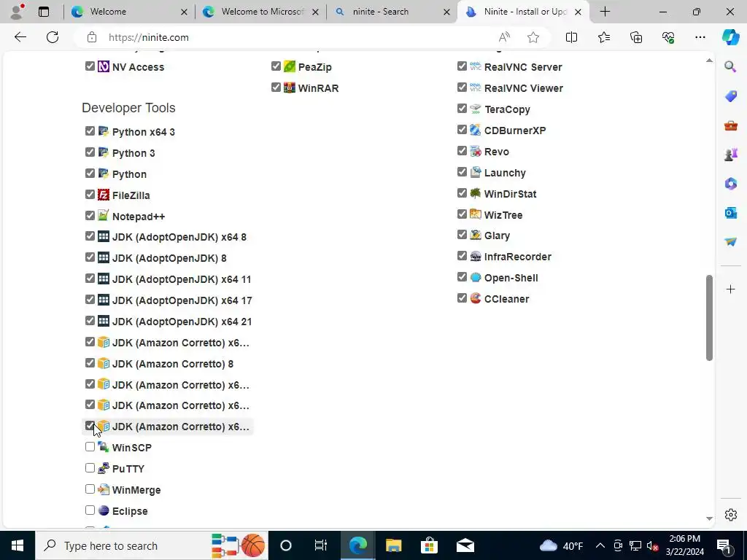Viewport: 747px width, 560px height.
Task: Check the WinMerge checkbox
Action: pos(90,489)
